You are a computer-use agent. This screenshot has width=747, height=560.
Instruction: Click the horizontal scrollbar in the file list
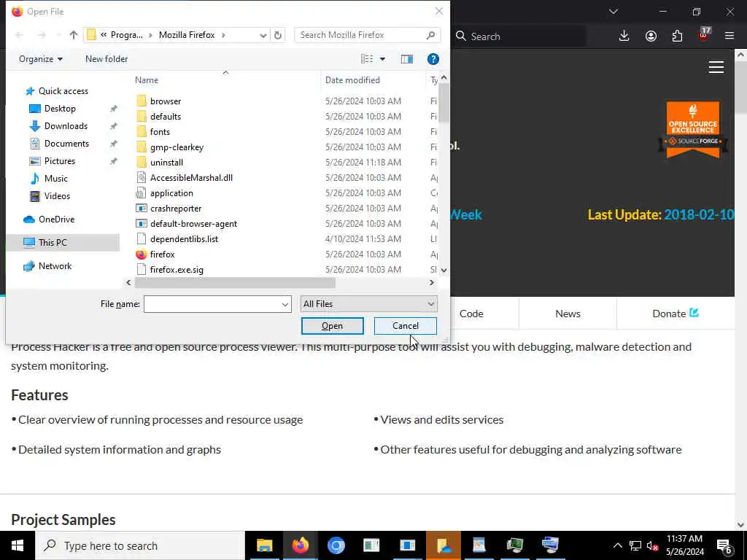pos(235,283)
